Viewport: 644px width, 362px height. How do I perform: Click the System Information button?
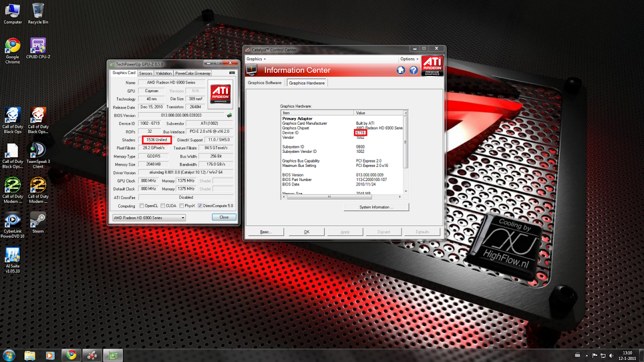[x=376, y=207]
